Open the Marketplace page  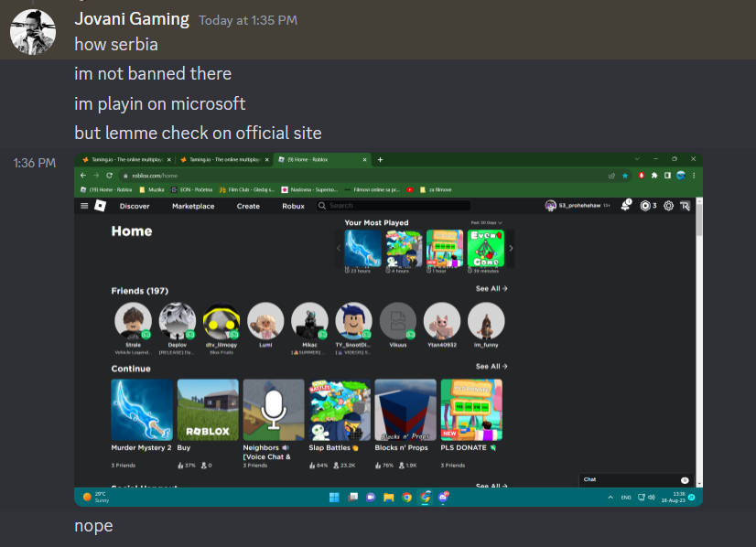click(x=193, y=206)
